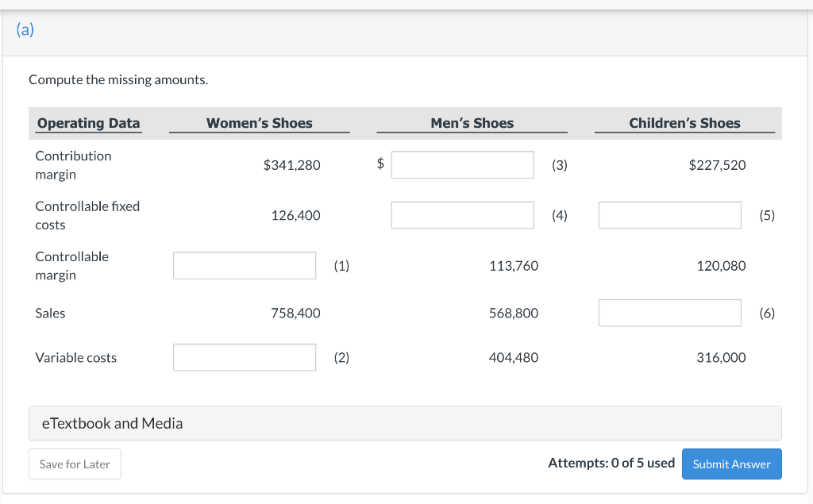Click the Attempts: 0 of 5 used text

(611, 463)
